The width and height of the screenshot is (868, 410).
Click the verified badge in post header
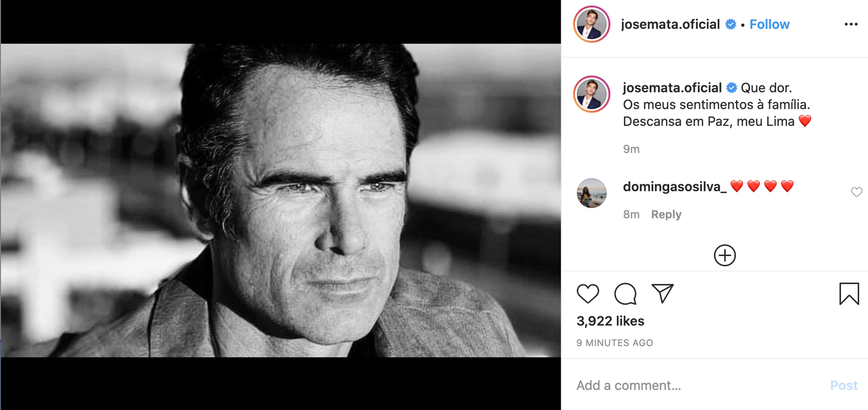731,24
